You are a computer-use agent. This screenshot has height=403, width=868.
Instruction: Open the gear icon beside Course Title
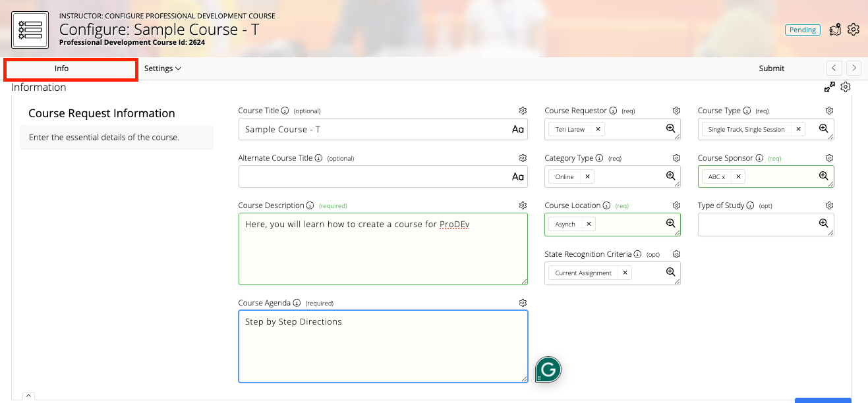click(523, 111)
